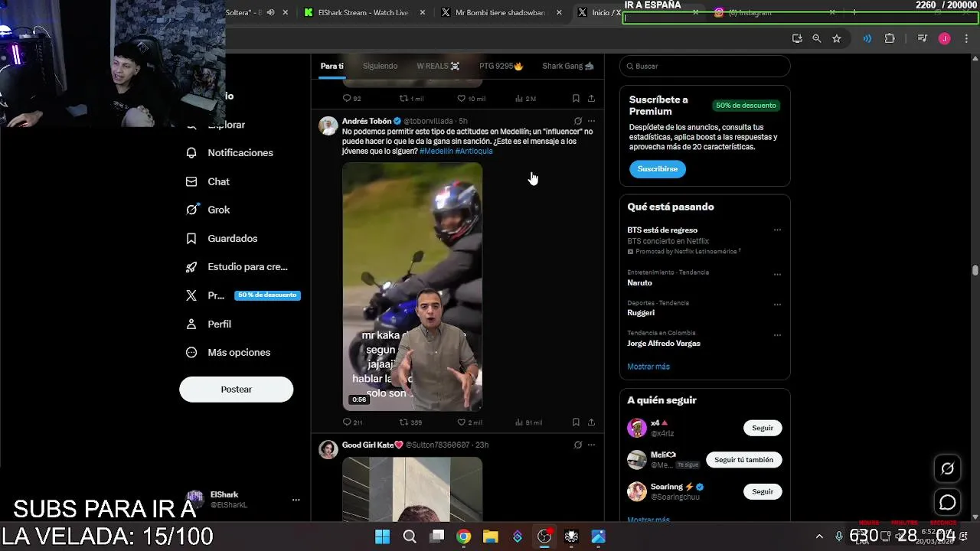
Task: Open Windows taskbar search
Action: (x=410, y=536)
